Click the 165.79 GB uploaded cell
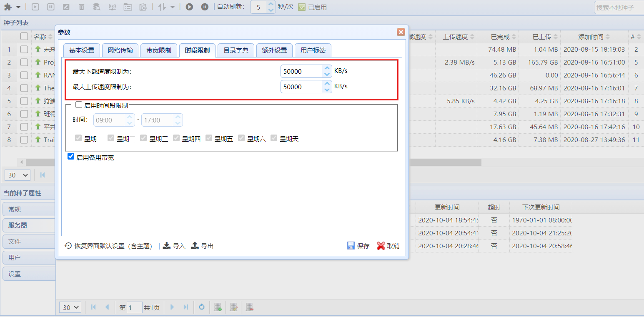The image size is (644, 317). pos(539,62)
